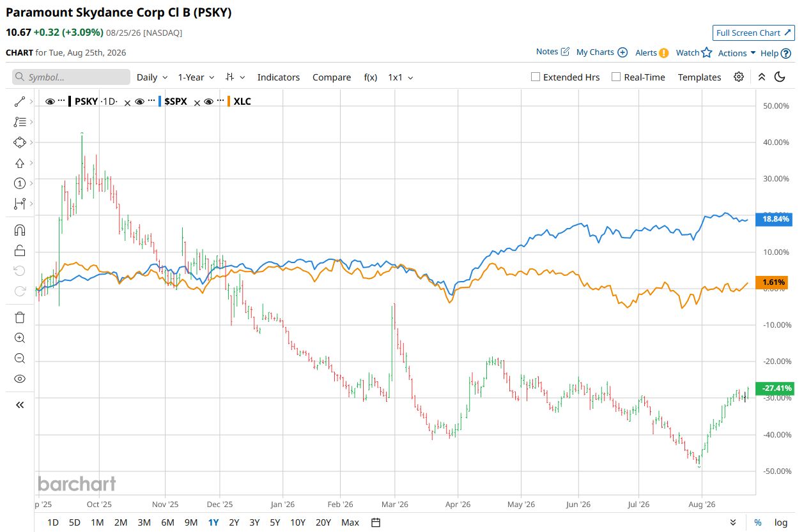Open Full Screen Chart
The height and width of the screenshot is (532, 804).
coord(754,33)
